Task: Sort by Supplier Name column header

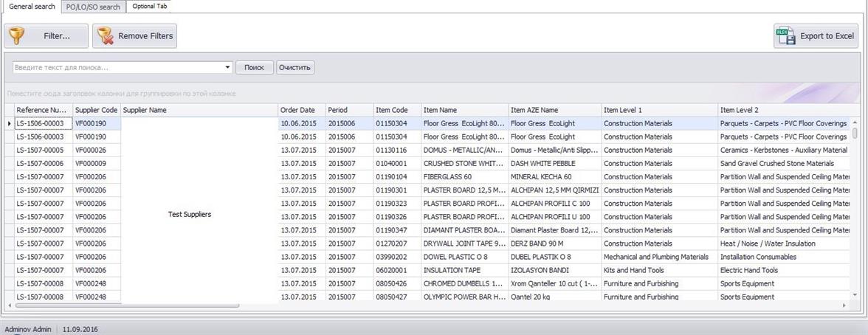Action: 199,110
